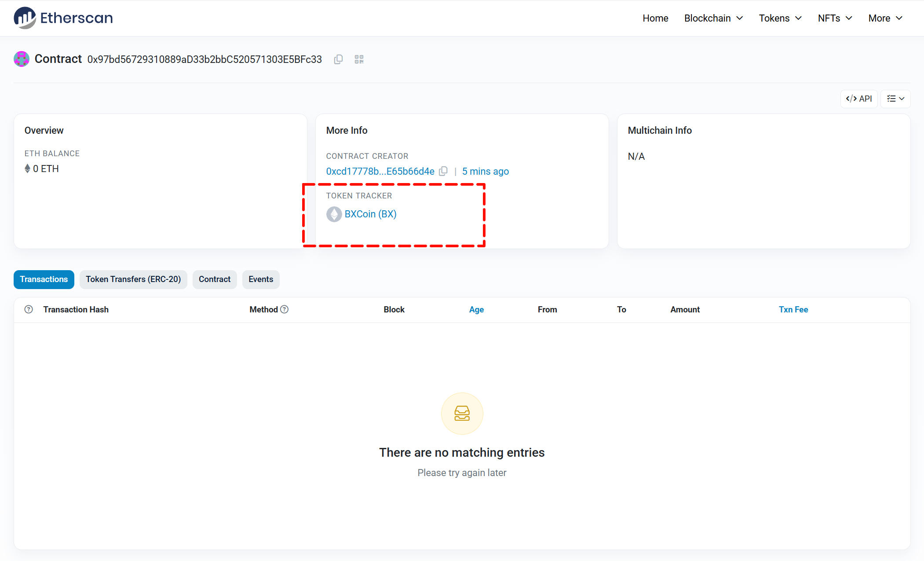Expand the Tokens menu

pos(780,18)
